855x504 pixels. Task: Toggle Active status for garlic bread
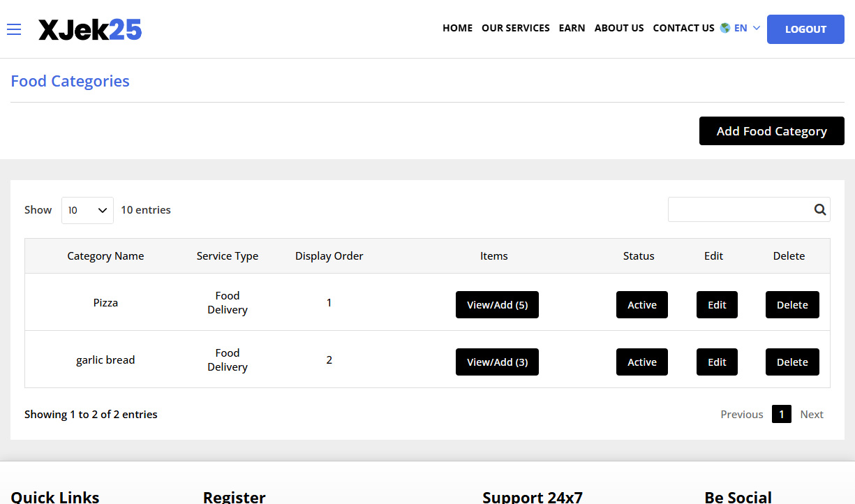point(641,362)
